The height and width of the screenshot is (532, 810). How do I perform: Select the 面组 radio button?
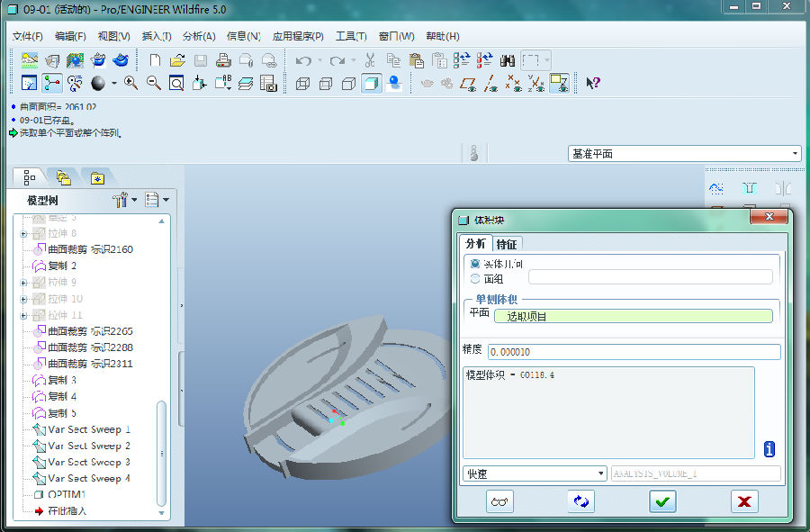click(475, 278)
